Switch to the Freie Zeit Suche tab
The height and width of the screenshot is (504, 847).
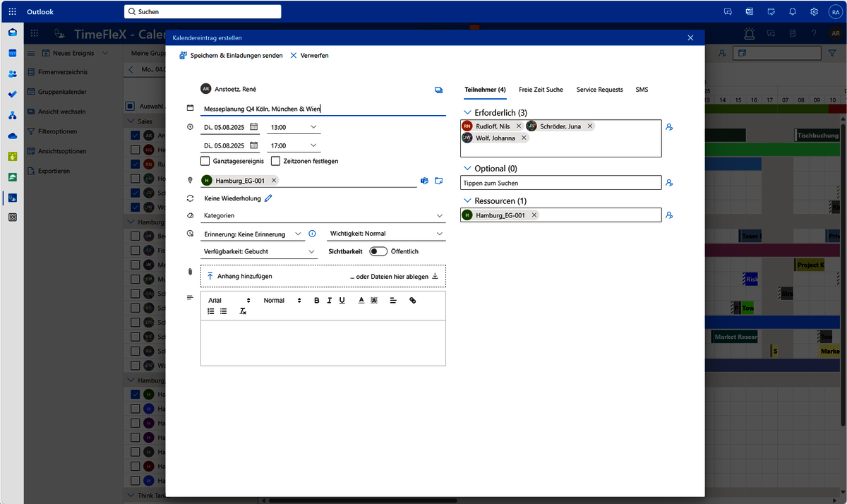[x=541, y=90]
